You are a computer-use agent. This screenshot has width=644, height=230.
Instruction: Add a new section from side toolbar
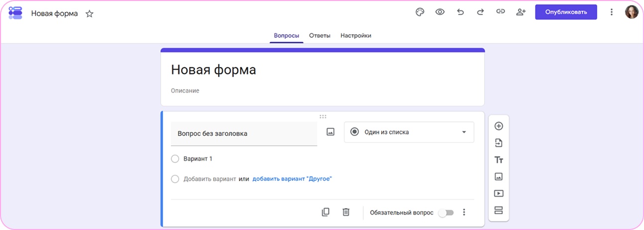point(499,210)
